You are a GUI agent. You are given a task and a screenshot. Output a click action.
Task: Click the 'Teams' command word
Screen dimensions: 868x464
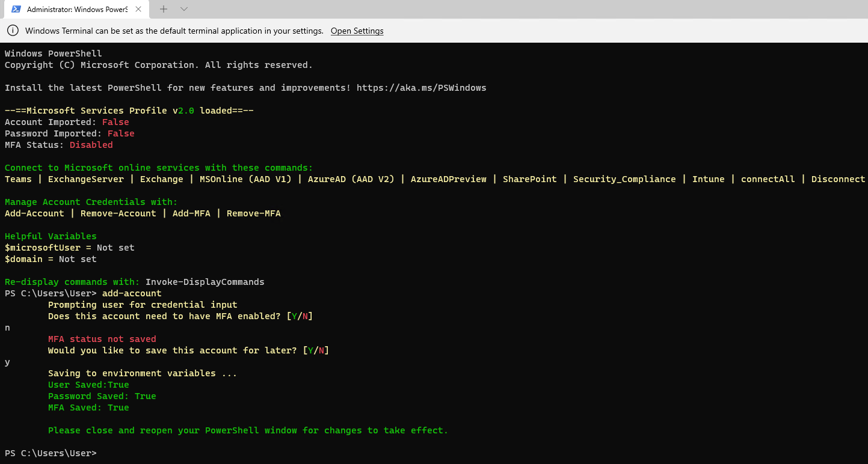[x=18, y=179]
